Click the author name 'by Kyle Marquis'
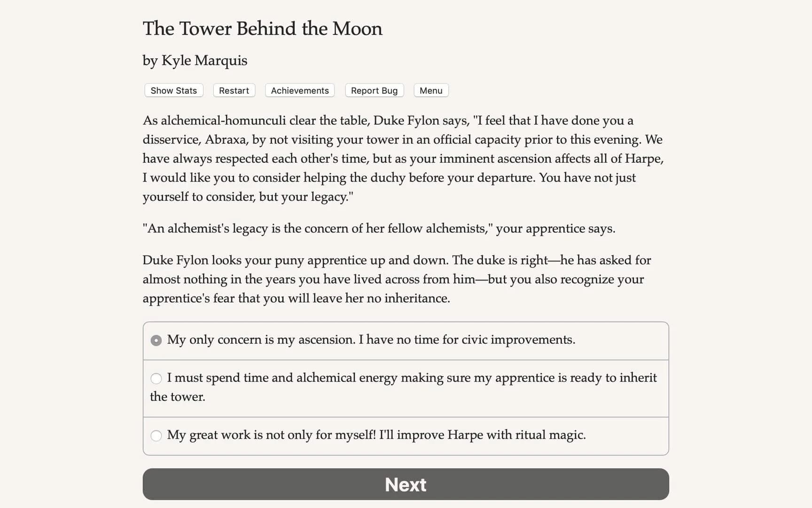 coord(195,60)
